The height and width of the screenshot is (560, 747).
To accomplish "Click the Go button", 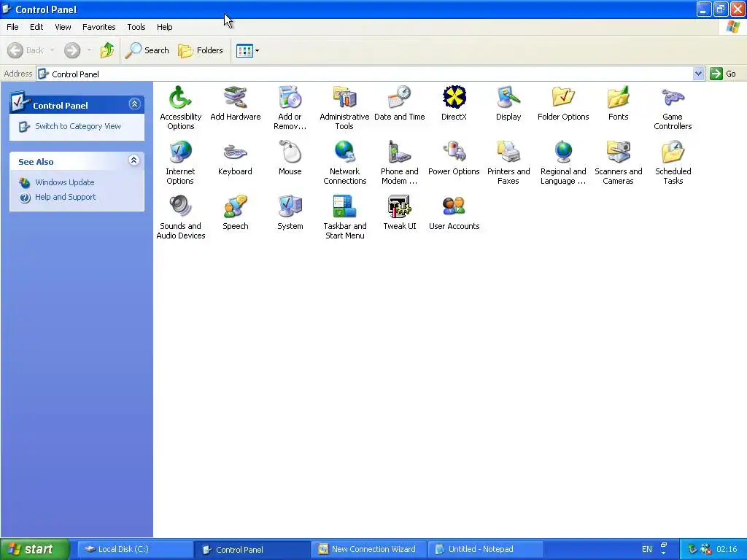I will click(x=723, y=74).
